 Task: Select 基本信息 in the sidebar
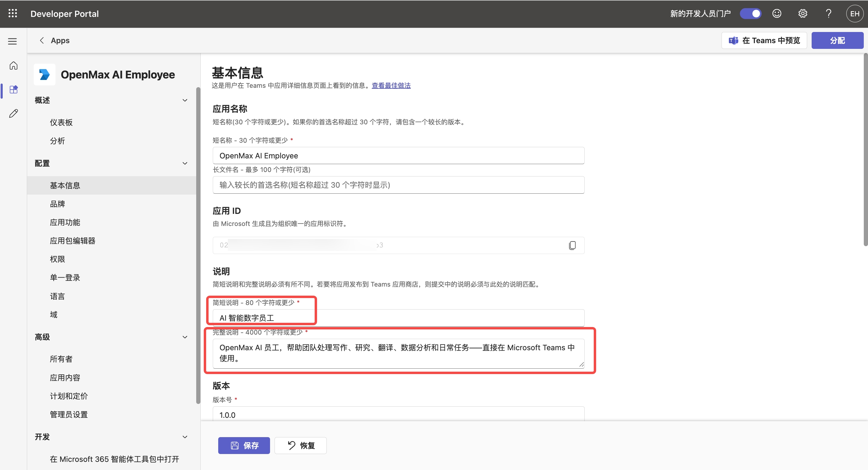112,186
